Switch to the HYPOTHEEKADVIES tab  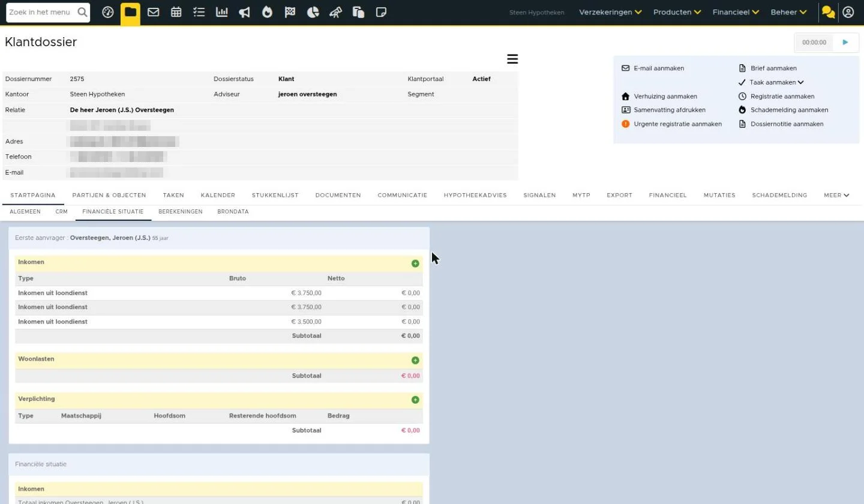coord(475,195)
